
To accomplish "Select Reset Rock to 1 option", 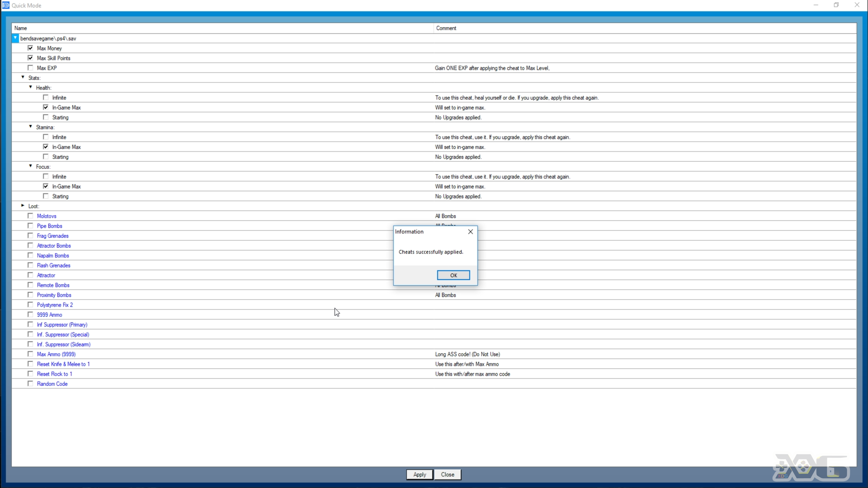I will point(30,374).
